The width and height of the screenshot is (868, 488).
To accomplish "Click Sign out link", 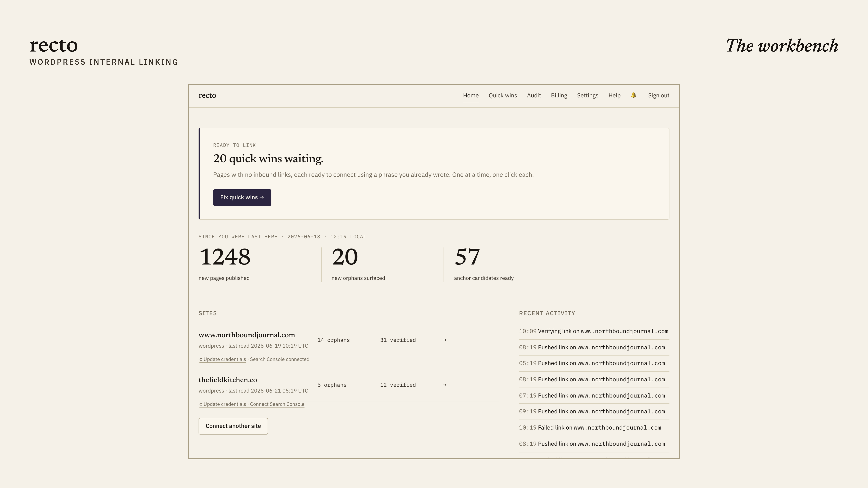I will [658, 96].
